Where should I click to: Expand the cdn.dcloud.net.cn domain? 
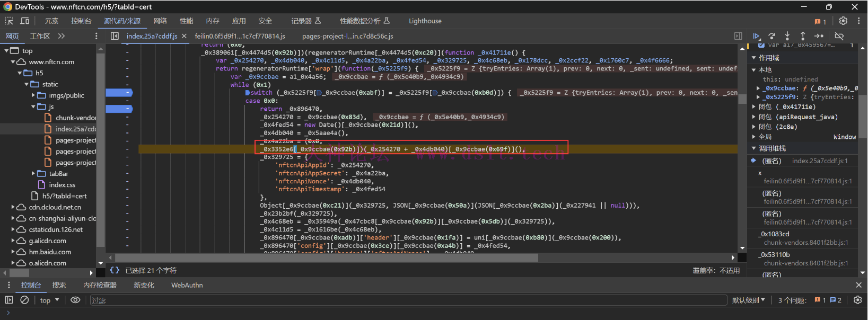pyautogui.click(x=13, y=207)
